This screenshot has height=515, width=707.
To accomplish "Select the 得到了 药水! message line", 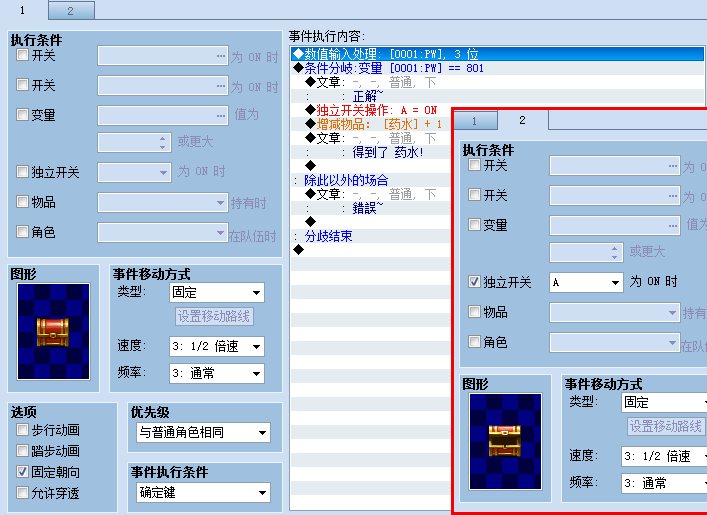I will click(372, 152).
